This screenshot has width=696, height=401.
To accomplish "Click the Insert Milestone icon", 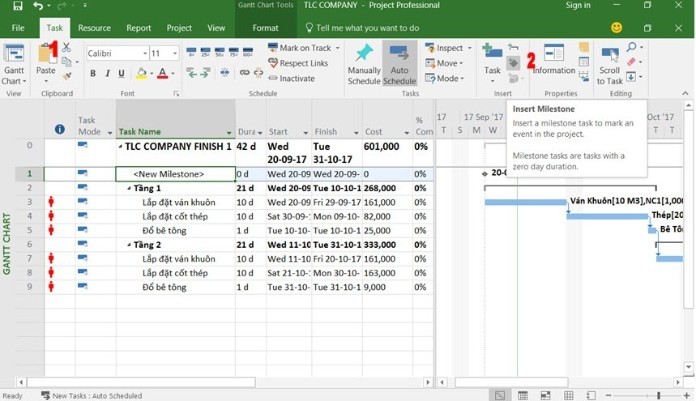I will [x=513, y=63].
